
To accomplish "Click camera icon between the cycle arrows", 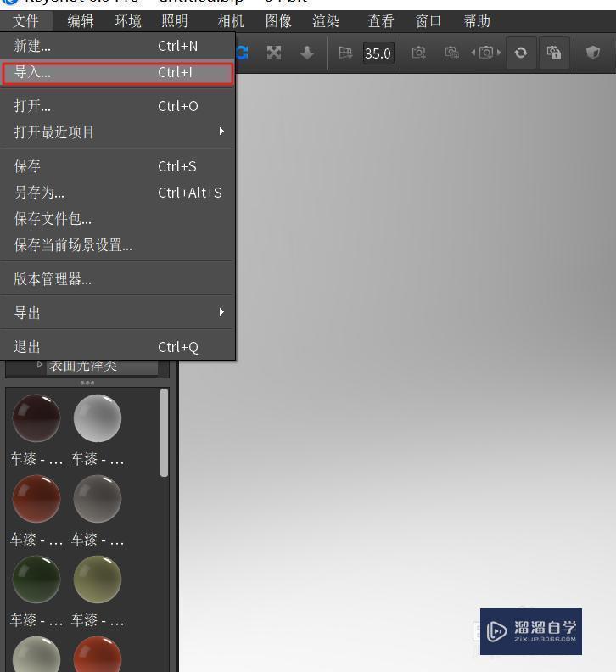I will [x=486, y=53].
